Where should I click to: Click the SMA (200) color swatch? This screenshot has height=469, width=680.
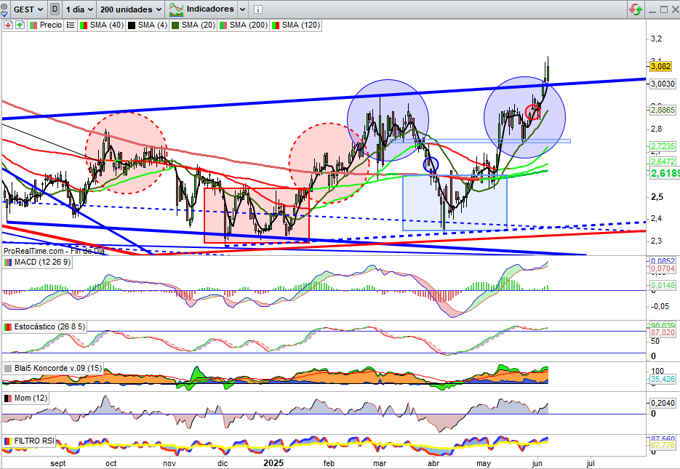click(223, 26)
